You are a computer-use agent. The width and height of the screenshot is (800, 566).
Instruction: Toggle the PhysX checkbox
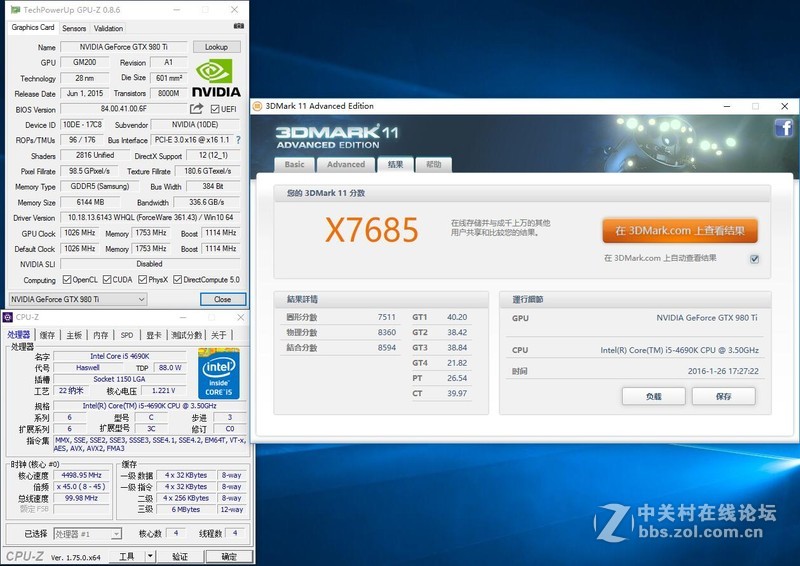(x=142, y=280)
